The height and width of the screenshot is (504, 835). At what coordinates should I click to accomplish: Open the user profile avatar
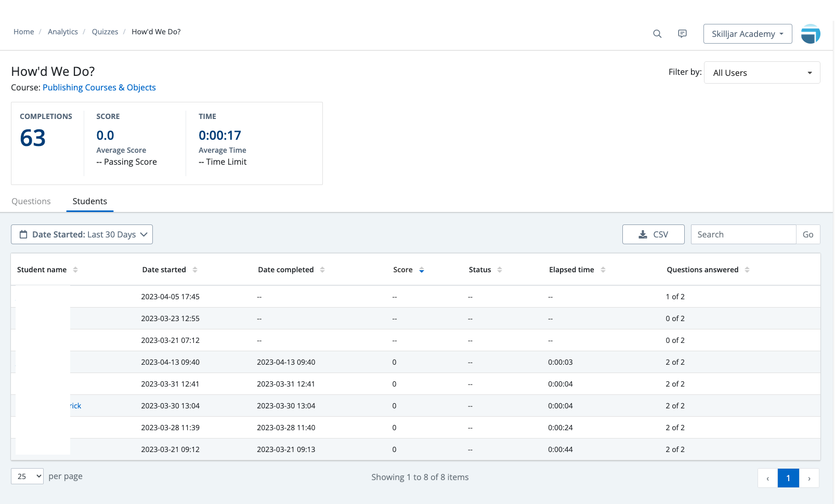pos(811,34)
